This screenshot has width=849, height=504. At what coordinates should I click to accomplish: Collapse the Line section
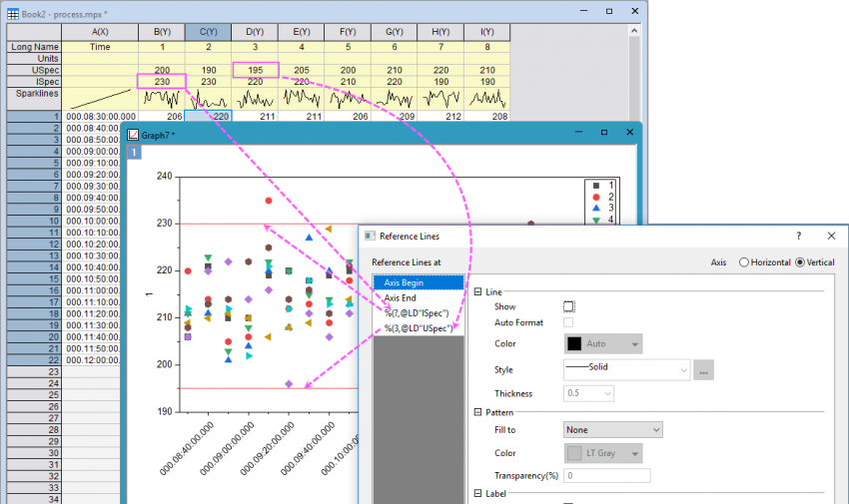coord(478,292)
